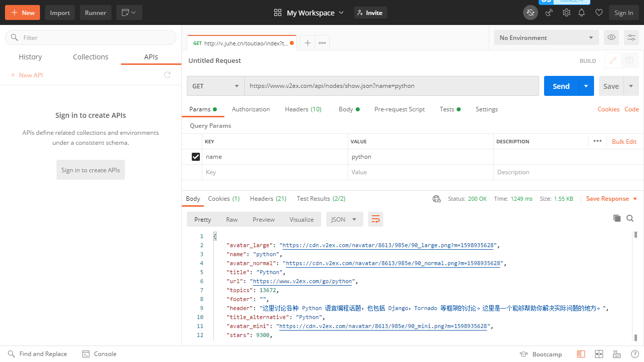
Task: Click the tab options ellipsis icon
Action: click(322, 43)
